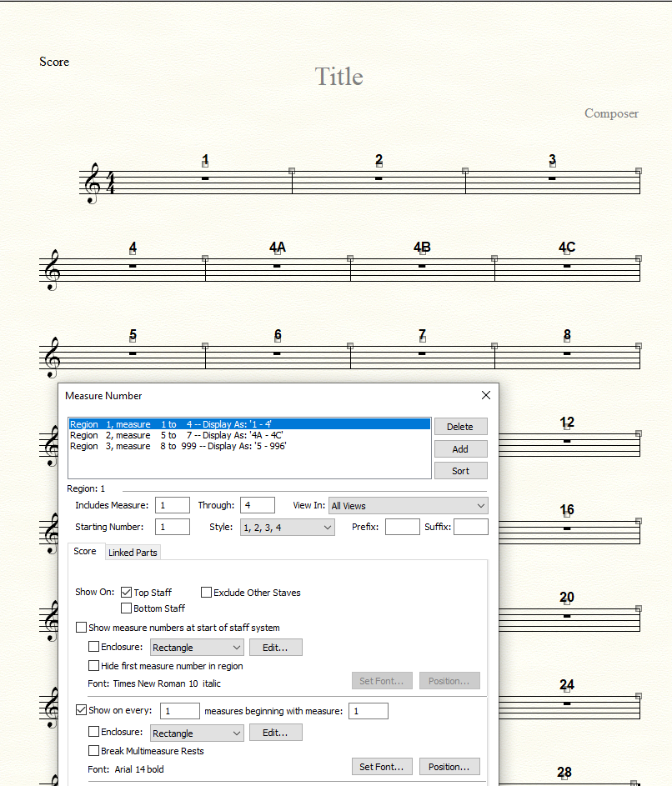672x786 pixels.
Task: Close the Measure Number dialog
Action: [x=486, y=395]
